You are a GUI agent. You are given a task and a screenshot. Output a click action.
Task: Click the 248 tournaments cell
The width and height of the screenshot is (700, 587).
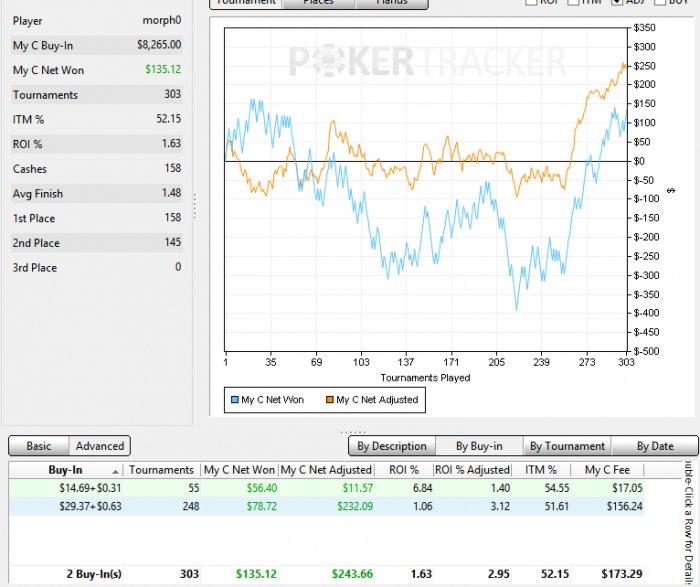pyautogui.click(x=191, y=506)
